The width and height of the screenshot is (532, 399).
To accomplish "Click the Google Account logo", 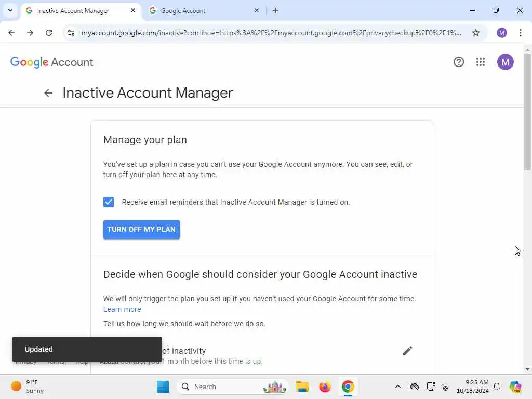I will click(x=51, y=62).
